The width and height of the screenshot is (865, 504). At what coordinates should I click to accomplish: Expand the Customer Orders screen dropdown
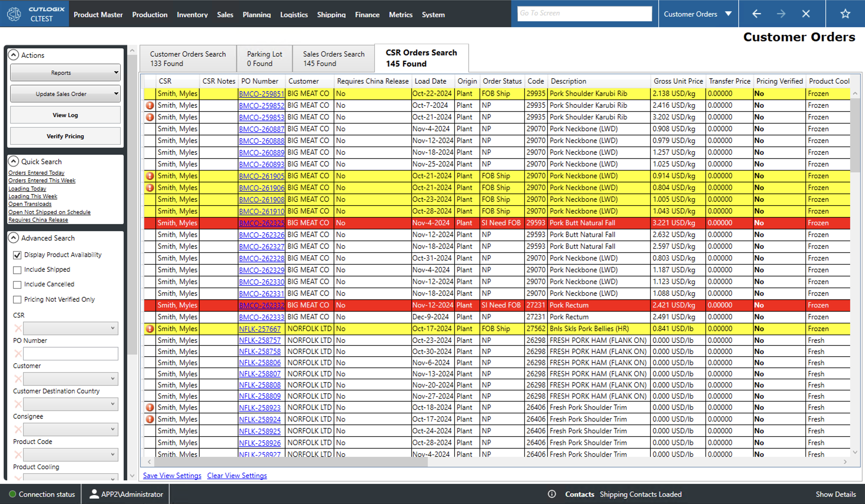(x=728, y=14)
